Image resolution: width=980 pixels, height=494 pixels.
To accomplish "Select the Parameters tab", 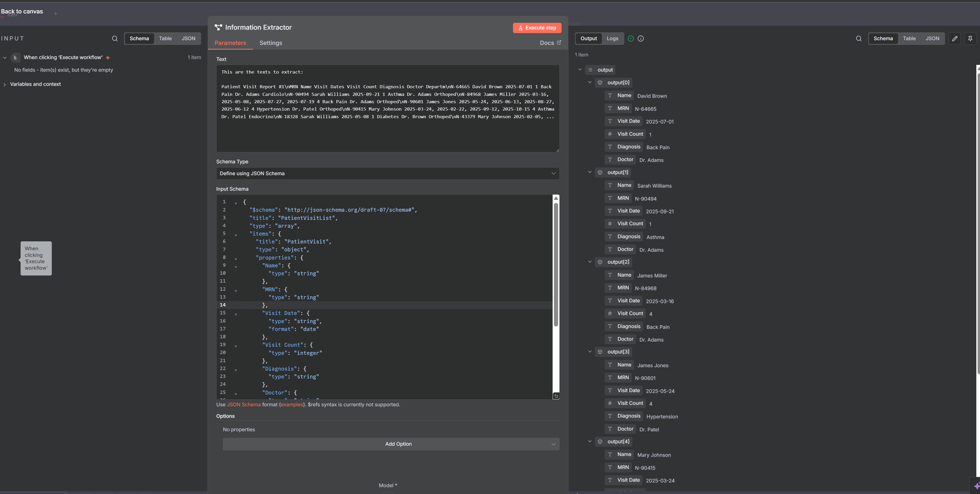I will point(230,43).
